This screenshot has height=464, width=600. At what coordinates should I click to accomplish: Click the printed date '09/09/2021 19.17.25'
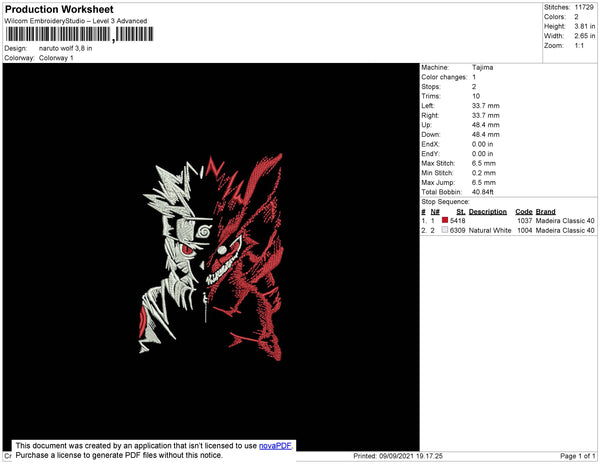(x=411, y=456)
